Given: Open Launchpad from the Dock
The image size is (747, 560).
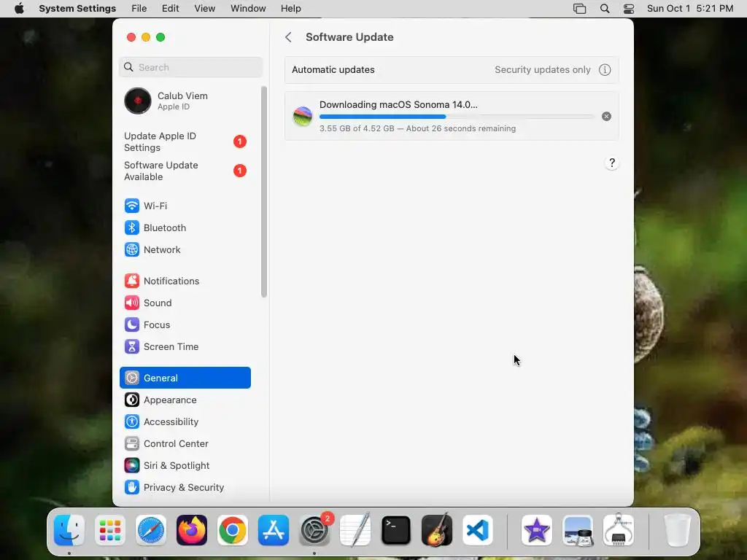Looking at the screenshot, I should pyautogui.click(x=110, y=530).
